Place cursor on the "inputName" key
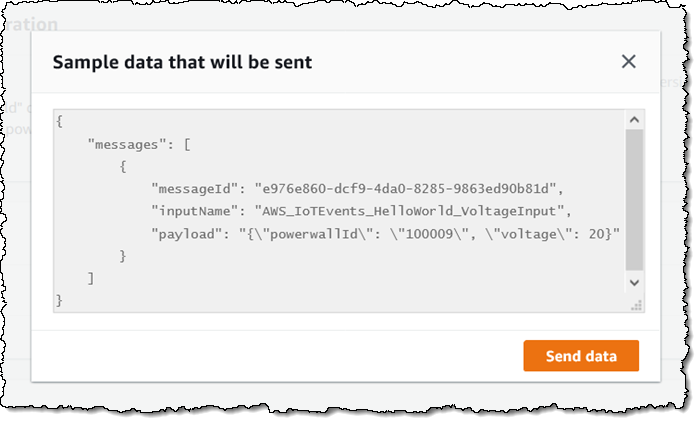Screen dimensions: 700x423 [195, 210]
